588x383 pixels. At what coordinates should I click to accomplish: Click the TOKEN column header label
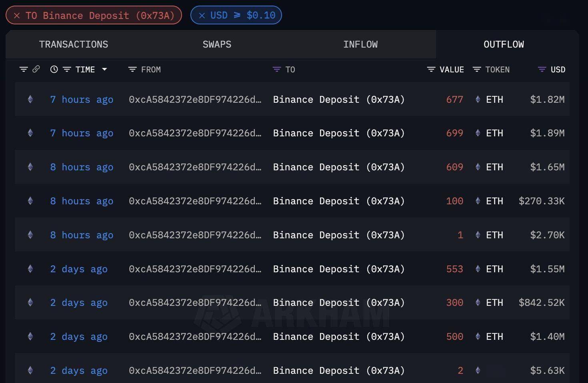[x=498, y=70]
